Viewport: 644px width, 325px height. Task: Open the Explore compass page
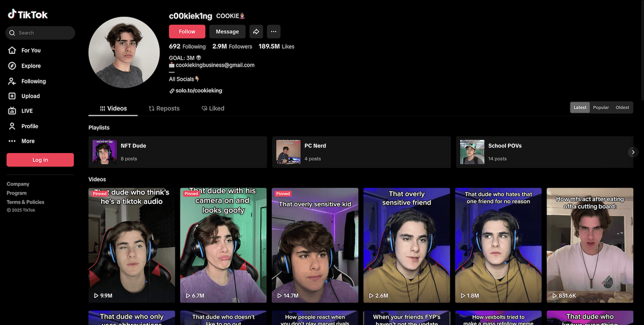(30, 66)
